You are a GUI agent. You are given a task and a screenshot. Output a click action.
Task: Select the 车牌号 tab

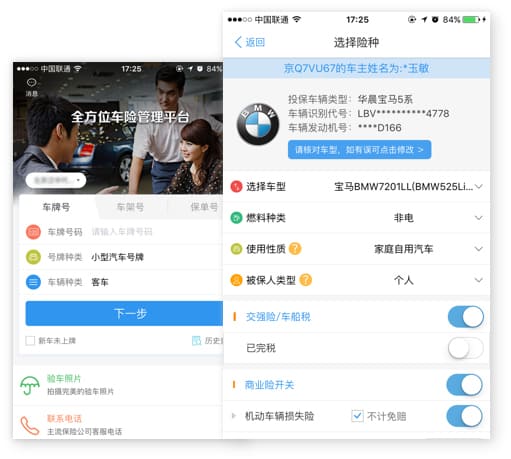56,207
